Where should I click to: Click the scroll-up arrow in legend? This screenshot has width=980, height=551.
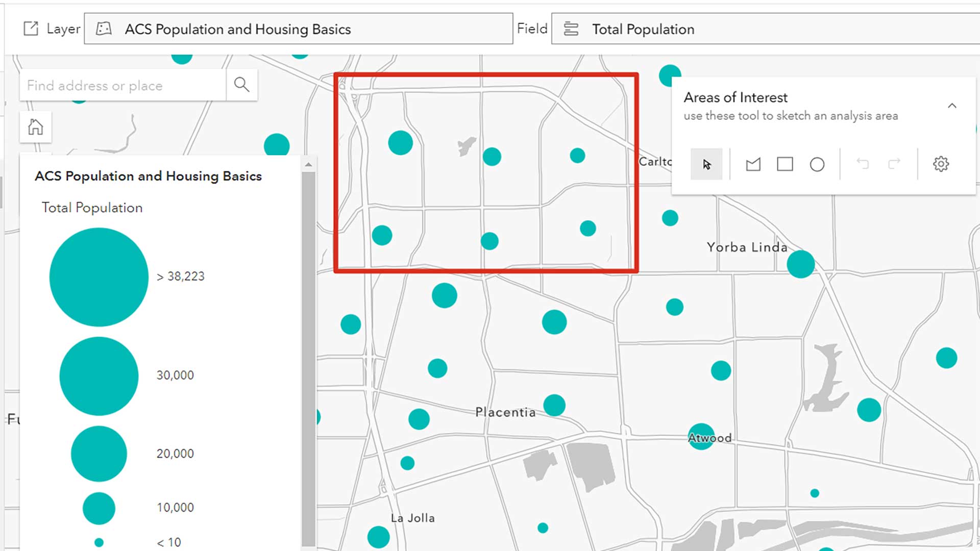pos(308,164)
